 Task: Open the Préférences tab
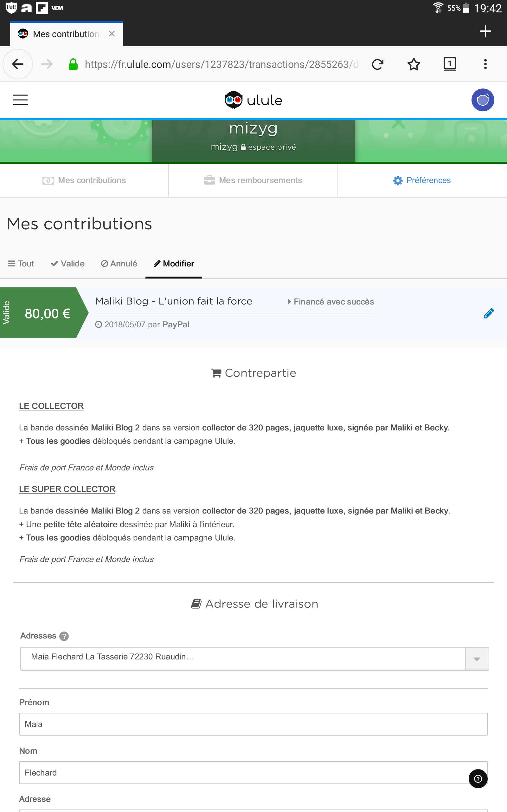422,180
